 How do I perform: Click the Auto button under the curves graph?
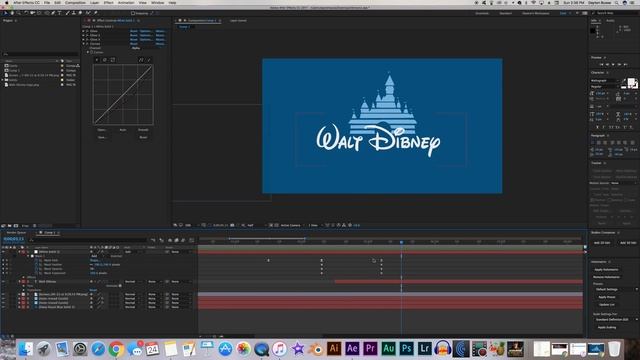[123, 130]
